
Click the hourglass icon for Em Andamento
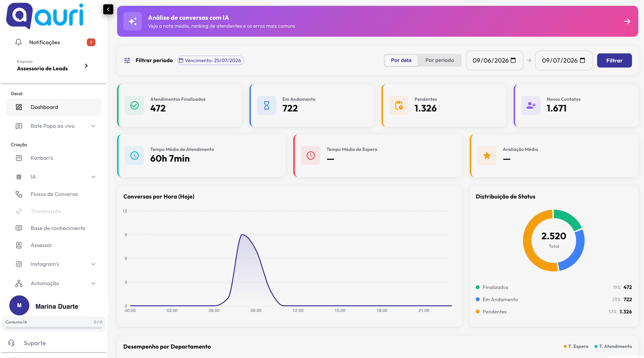[267, 105]
